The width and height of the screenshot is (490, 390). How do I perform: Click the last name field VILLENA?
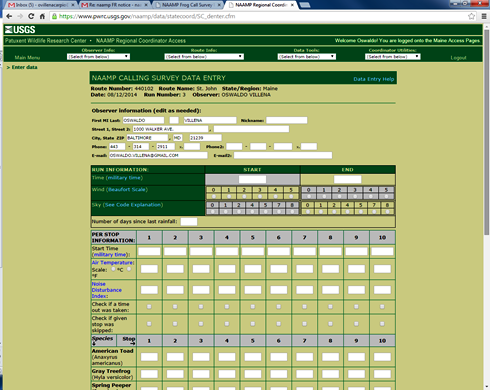tap(210, 120)
